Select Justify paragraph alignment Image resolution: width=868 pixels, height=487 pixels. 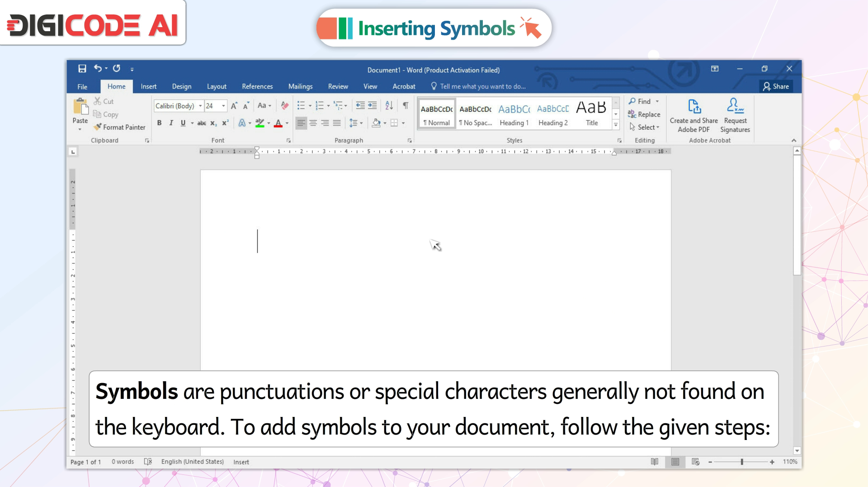tap(337, 123)
